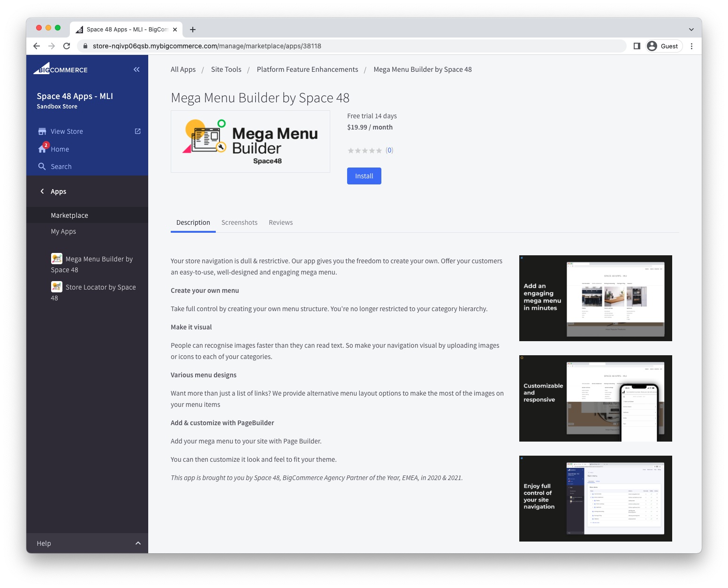Click Space 48 Apps - MLI store name
Viewport: 728px width, 588px height.
[x=75, y=96]
